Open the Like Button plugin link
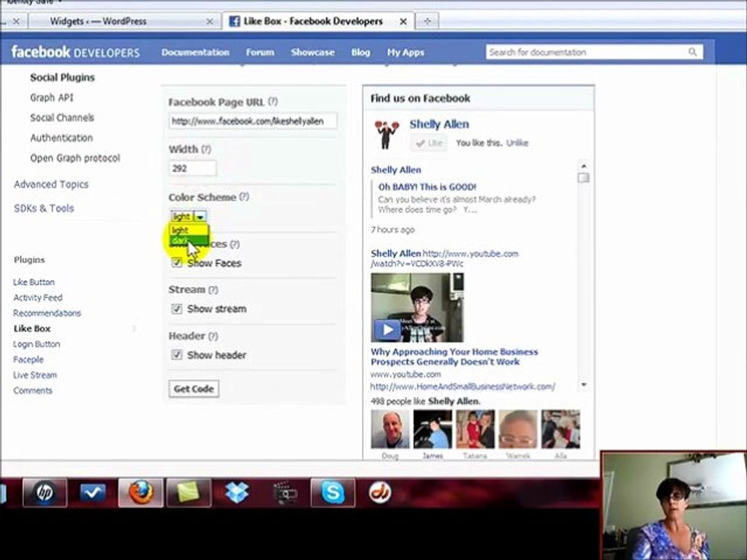Viewport: 747px width, 560px height. tap(33, 282)
